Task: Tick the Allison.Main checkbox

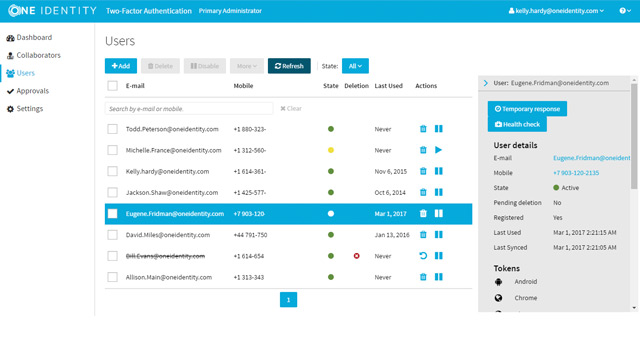Action: click(x=112, y=277)
